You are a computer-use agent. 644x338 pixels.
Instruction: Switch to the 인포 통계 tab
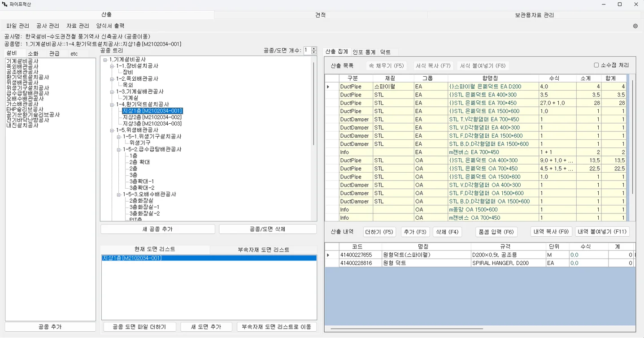click(x=364, y=52)
